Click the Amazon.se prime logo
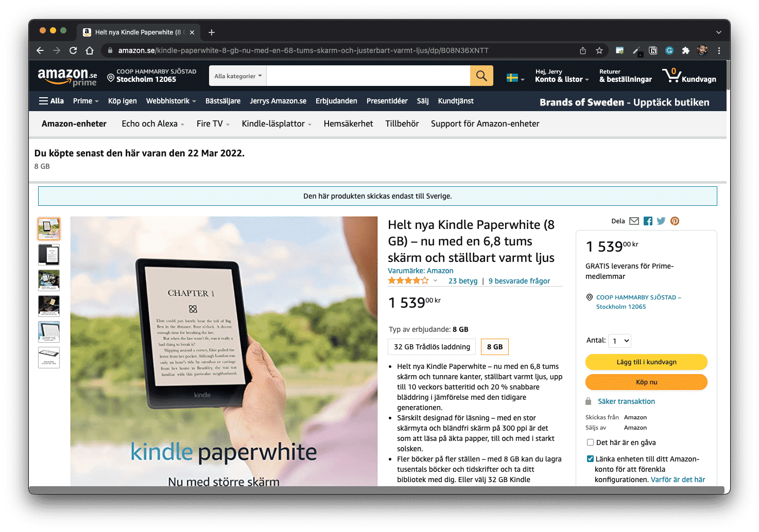This screenshot has width=759, height=532. 67,77
